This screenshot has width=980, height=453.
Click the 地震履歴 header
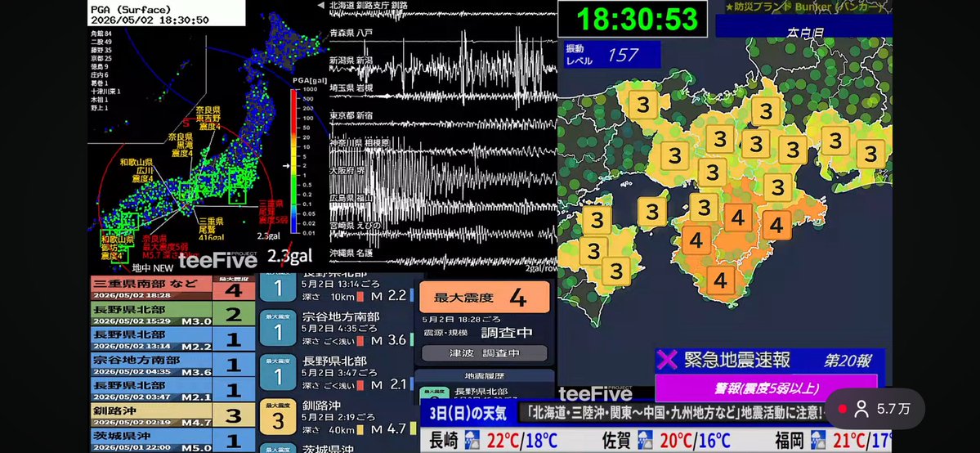pyautogui.click(x=485, y=376)
